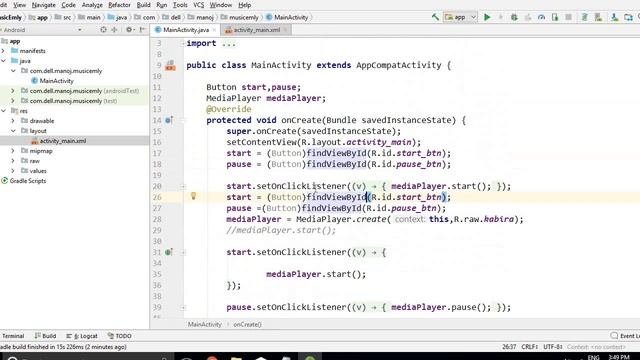
Task: Open the Build menu
Action: pyautogui.click(x=143, y=5)
